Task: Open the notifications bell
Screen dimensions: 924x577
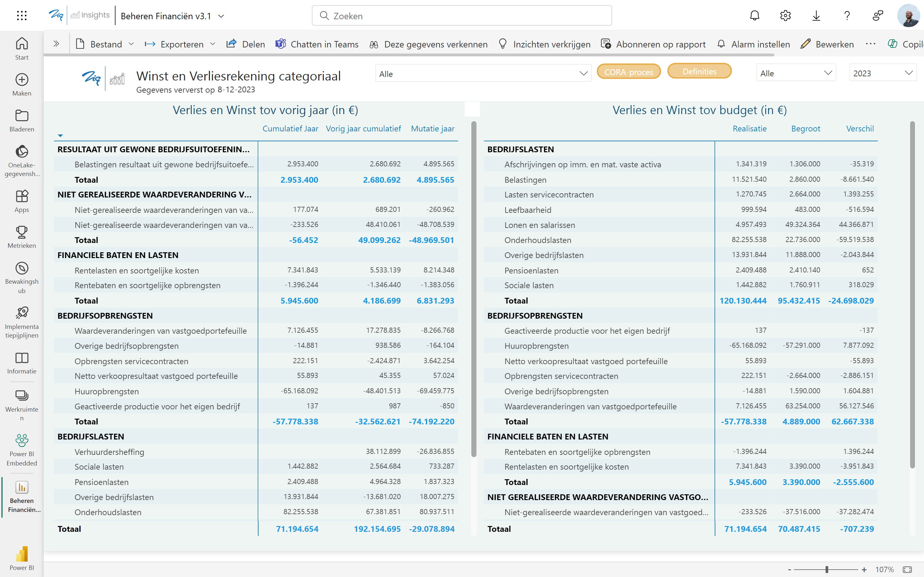Action: pos(755,16)
